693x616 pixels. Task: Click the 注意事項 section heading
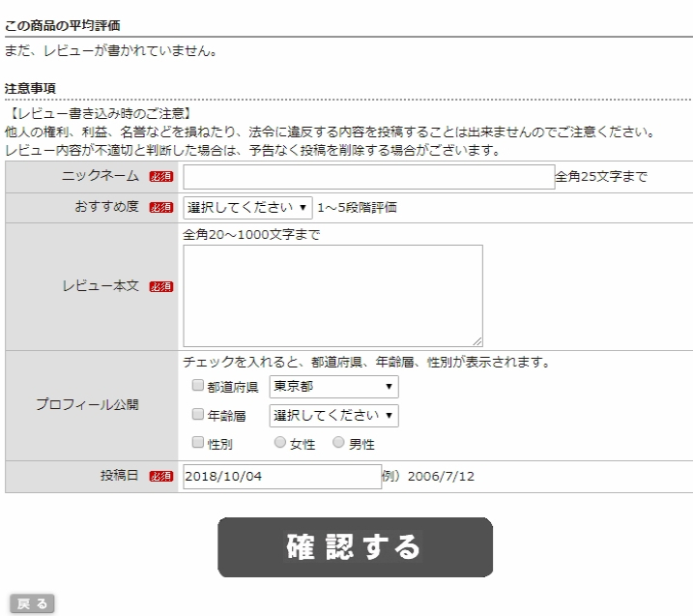[30, 88]
